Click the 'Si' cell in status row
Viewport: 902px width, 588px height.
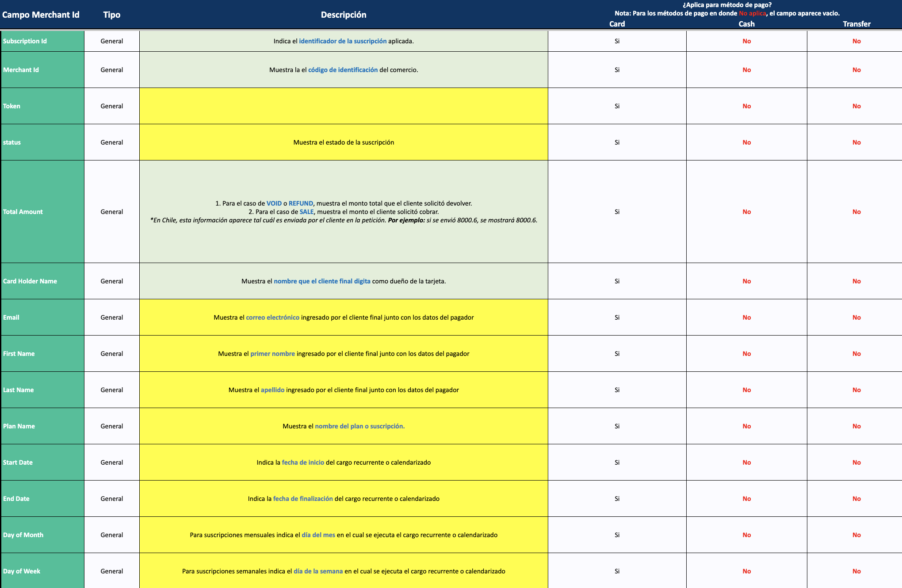click(x=617, y=142)
